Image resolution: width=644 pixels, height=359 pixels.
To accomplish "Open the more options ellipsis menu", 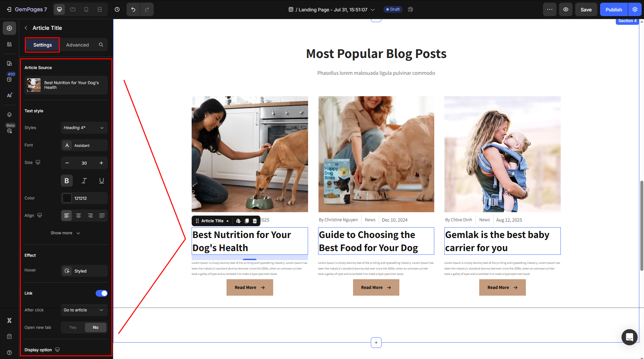I will point(549,9).
